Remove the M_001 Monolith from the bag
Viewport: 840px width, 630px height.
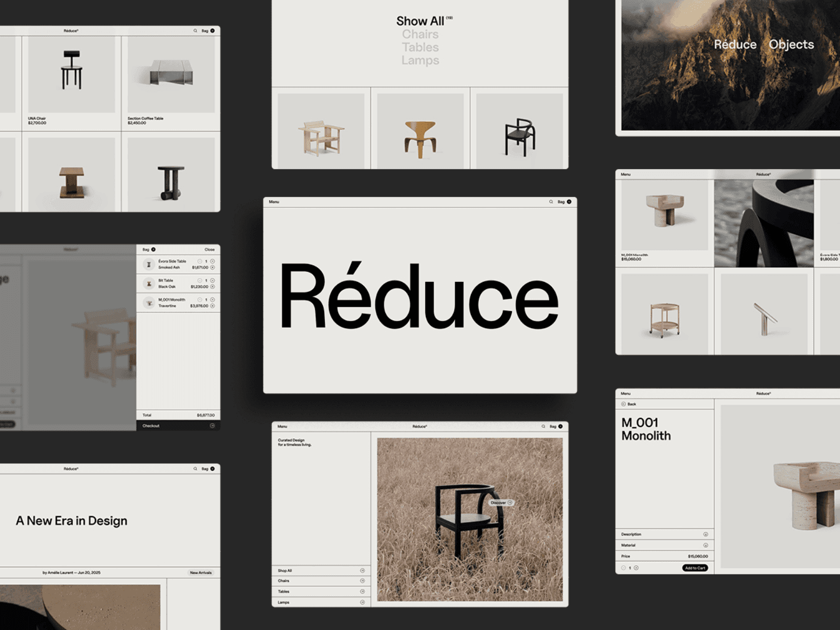tap(212, 306)
